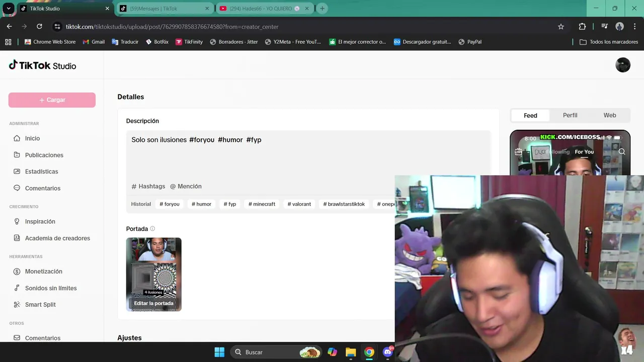Open File Explorer from the taskbar

(x=351, y=352)
